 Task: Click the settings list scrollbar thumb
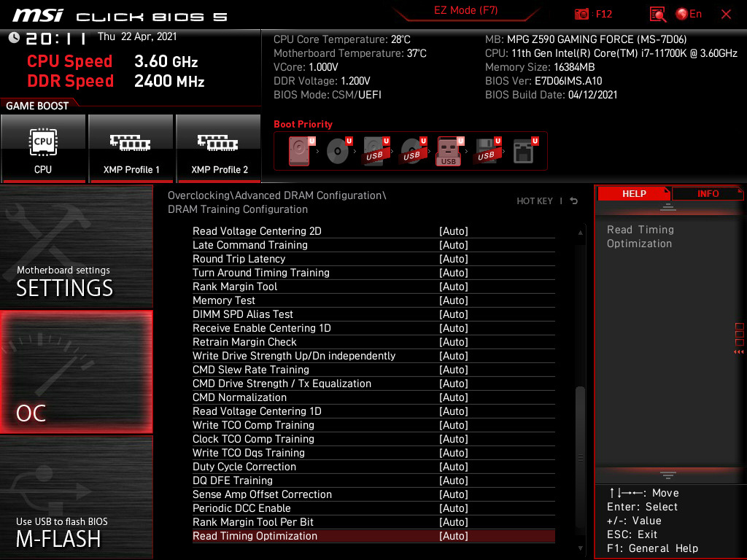point(580,457)
